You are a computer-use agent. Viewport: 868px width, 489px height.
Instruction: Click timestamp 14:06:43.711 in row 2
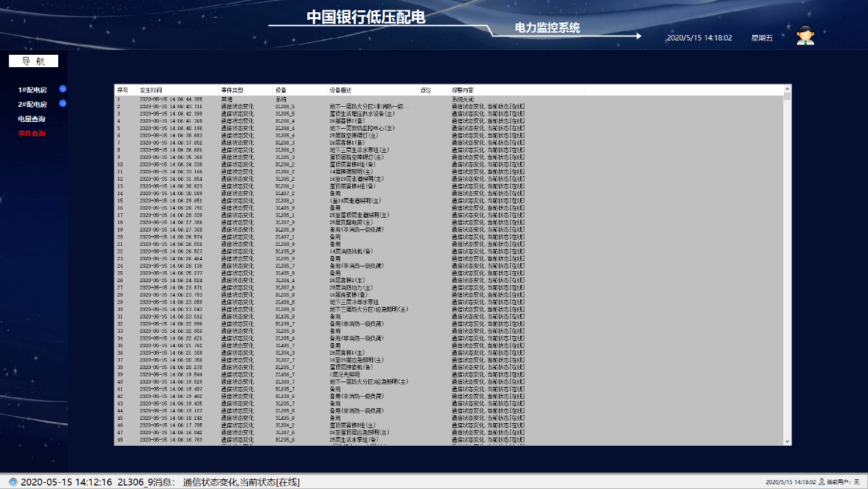pos(171,107)
